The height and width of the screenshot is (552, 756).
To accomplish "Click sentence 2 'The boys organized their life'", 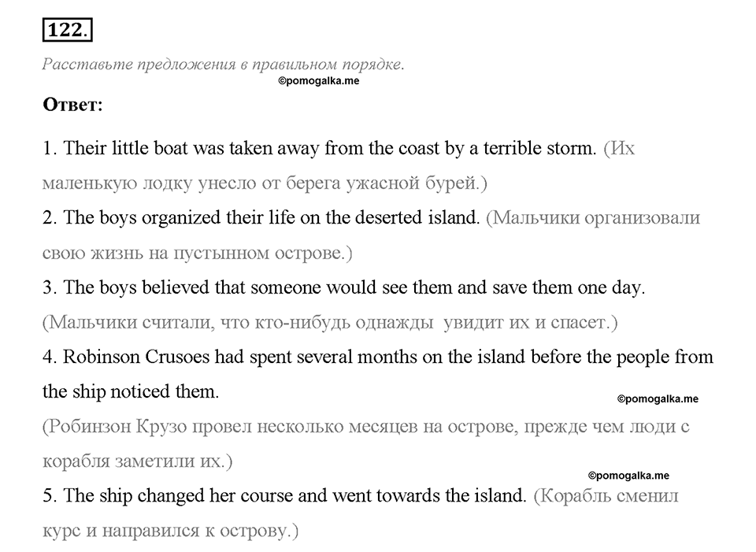I will [261, 217].
